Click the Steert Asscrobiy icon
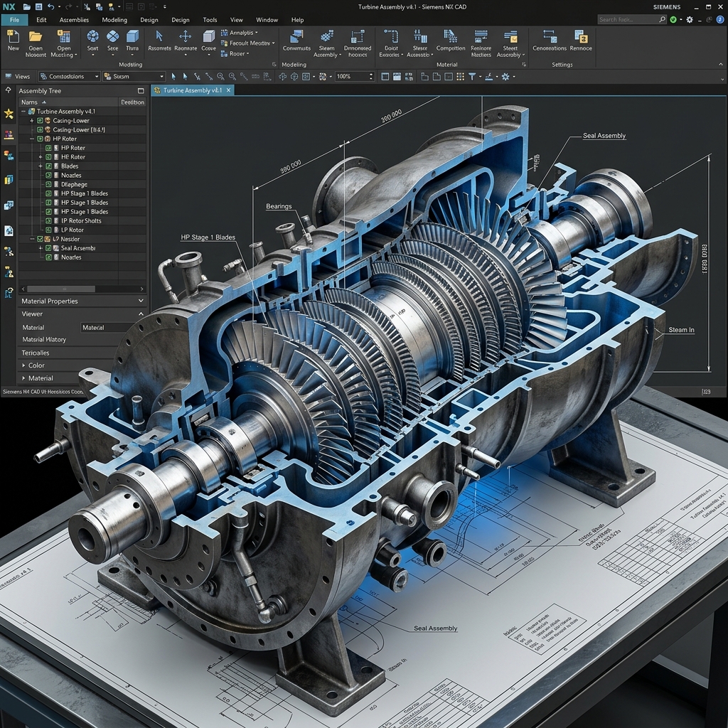Viewport: 728px width, 728px height. click(510, 36)
